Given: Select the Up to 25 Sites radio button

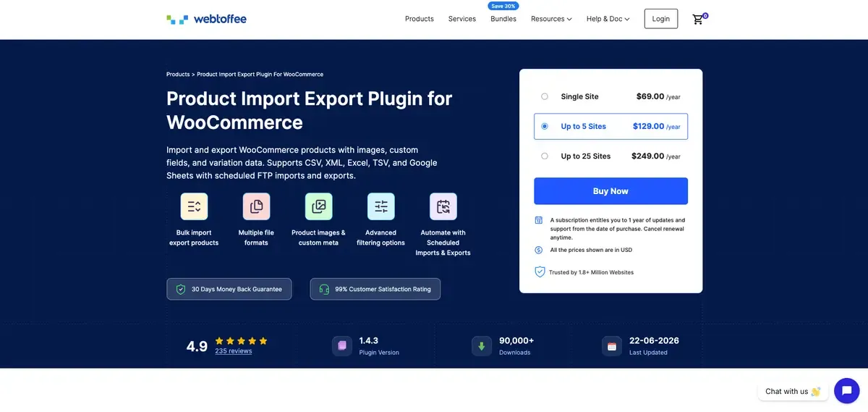Looking at the screenshot, I should [545, 156].
